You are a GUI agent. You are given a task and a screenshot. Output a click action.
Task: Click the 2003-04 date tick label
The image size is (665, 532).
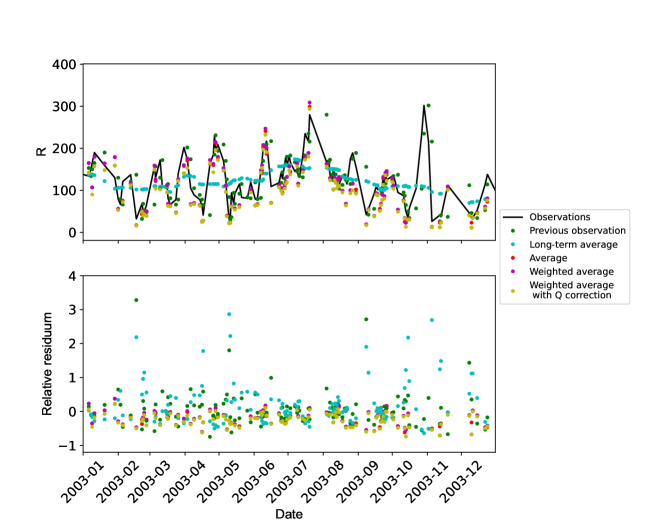pyautogui.click(x=184, y=481)
